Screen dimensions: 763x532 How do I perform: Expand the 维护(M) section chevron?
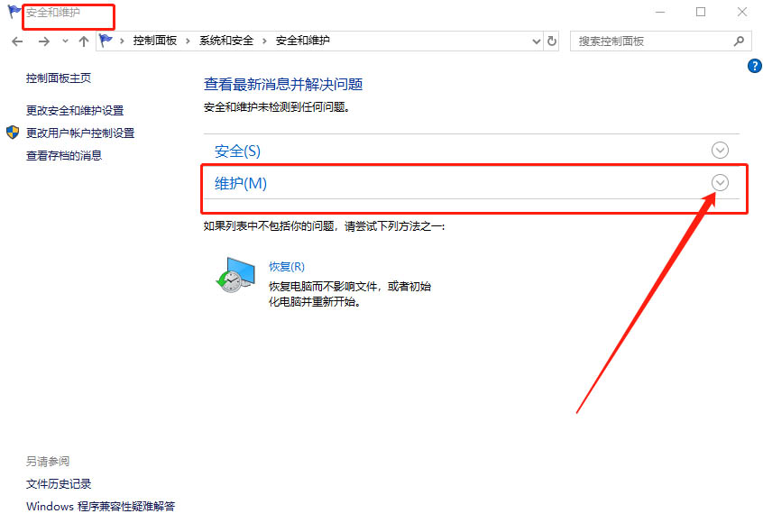click(720, 183)
